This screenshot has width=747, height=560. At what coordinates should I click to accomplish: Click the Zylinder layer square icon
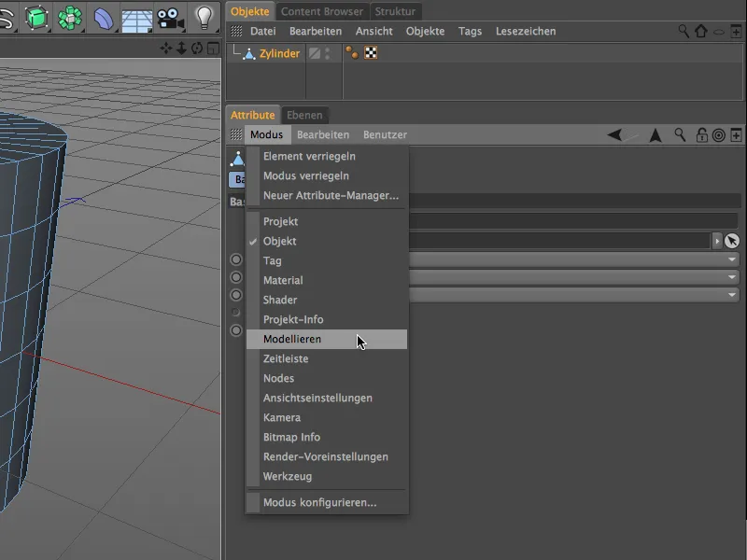pos(315,53)
